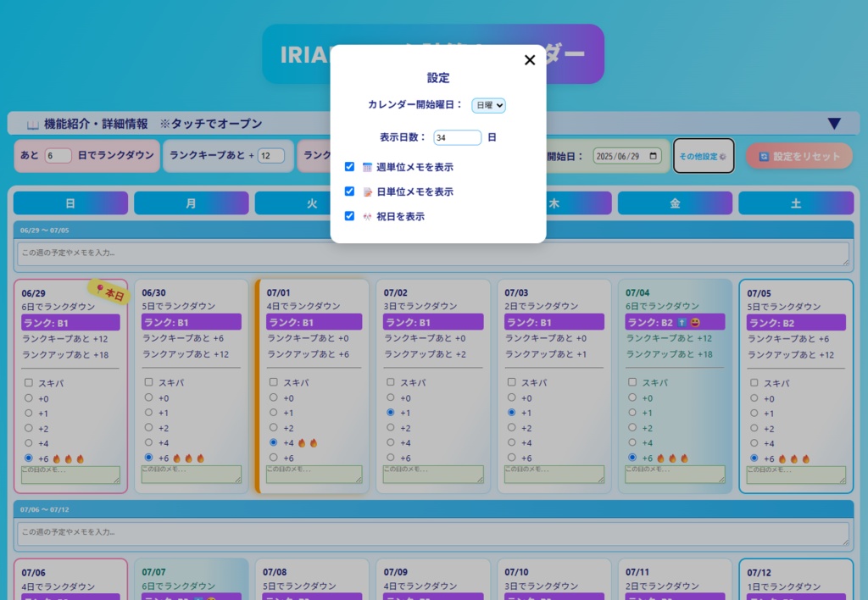Uncheck 週単位メモを表示 in the settings dialog
This screenshot has height=600, width=868.
click(x=350, y=167)
